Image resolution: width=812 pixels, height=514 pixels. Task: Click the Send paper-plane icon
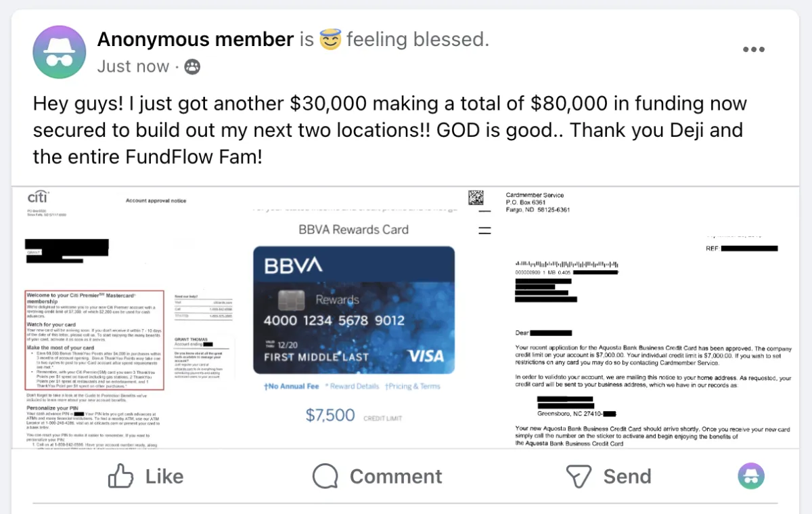click(579, 476)
